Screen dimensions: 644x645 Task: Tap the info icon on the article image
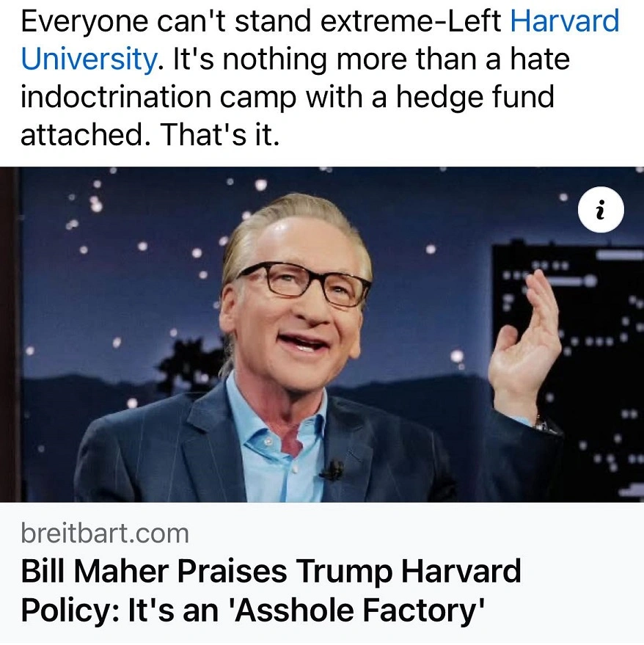click(x=601, y=212)
